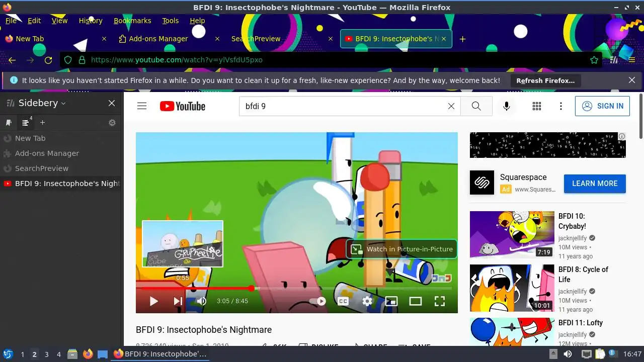Image resolution: width=644 pixels, height=362 pixels.
Task: Select the Sidebery tabs panel icon
Action: [x=26, y=123]
